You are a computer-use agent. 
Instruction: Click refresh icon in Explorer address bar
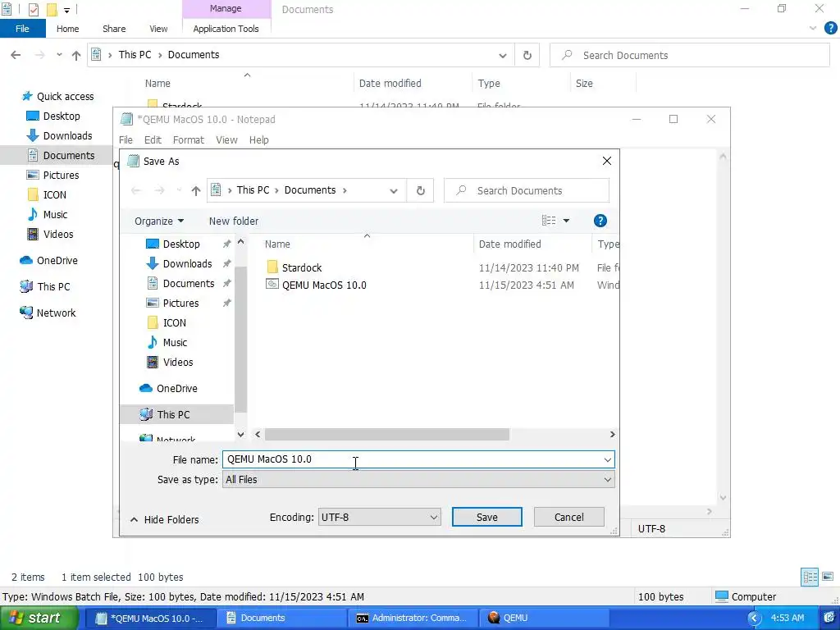527,55
